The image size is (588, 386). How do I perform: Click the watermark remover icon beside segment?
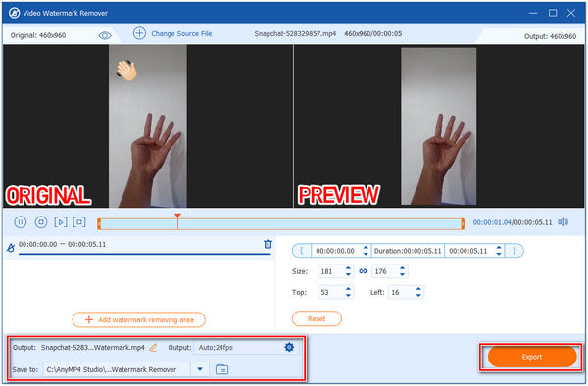(x=11, y=248)
